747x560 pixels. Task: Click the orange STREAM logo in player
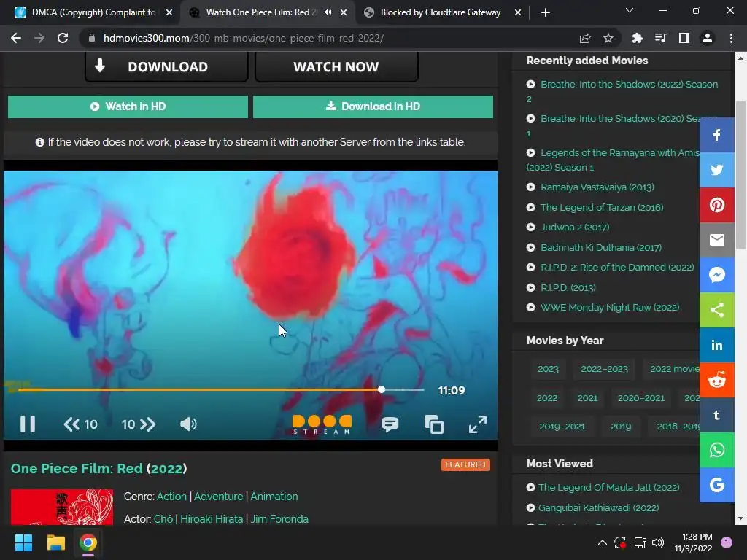click(322, 424)
